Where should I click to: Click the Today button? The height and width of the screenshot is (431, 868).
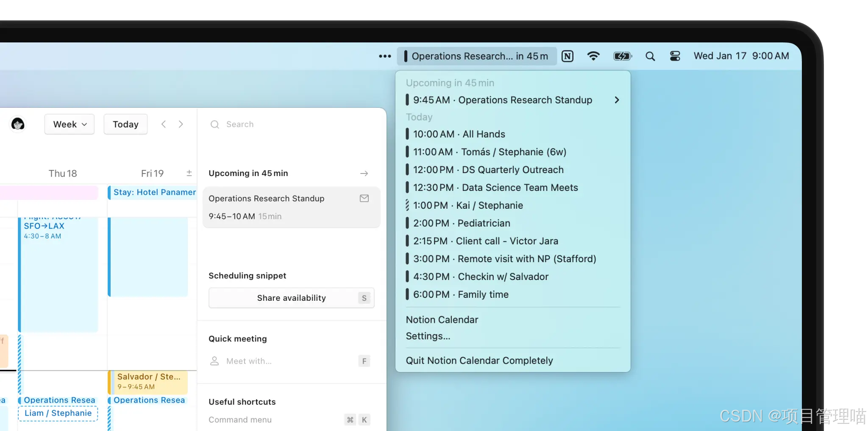point(125,124)
